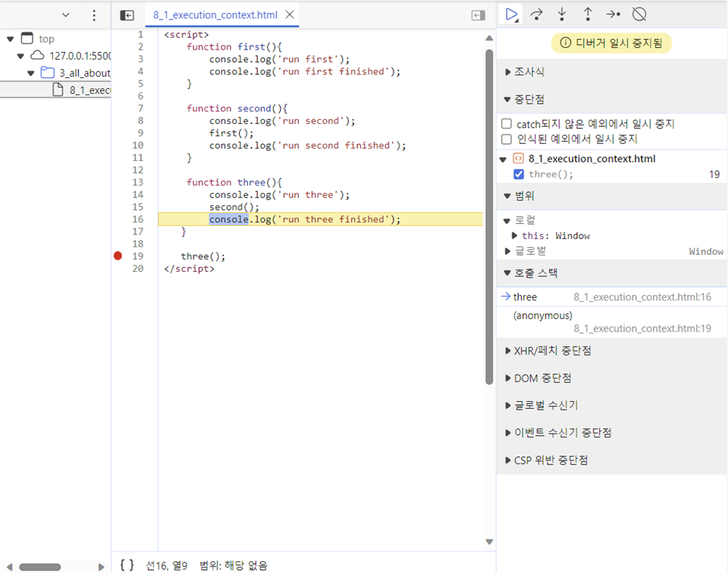Select the 8_1_exec file in tree
This screenshot has height=573, width=728.
tap(55, 90)
